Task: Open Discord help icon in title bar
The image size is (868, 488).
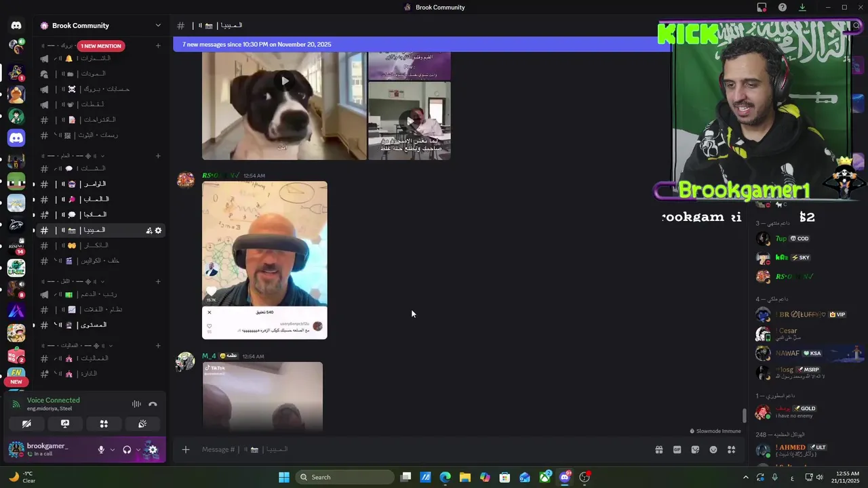Action: pos(783,7)
